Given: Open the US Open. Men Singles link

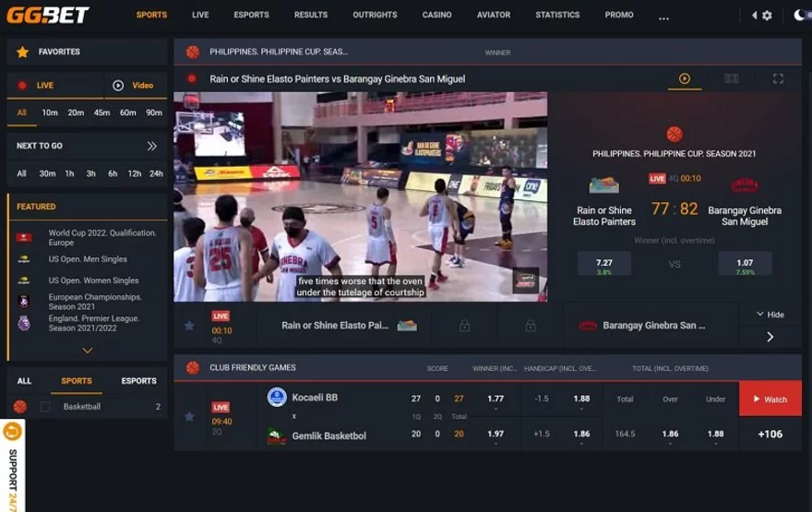Looking at the screenshot, I should point(88,259).
